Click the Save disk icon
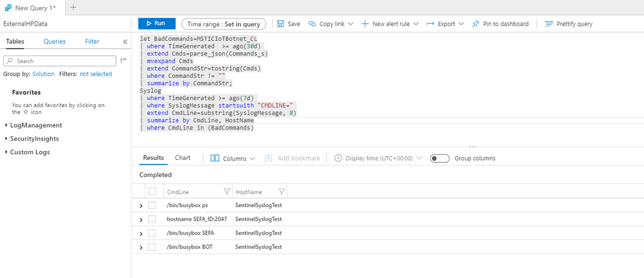Image resolution: width=644 pixels, height=278 pixels. click(281, 24)
